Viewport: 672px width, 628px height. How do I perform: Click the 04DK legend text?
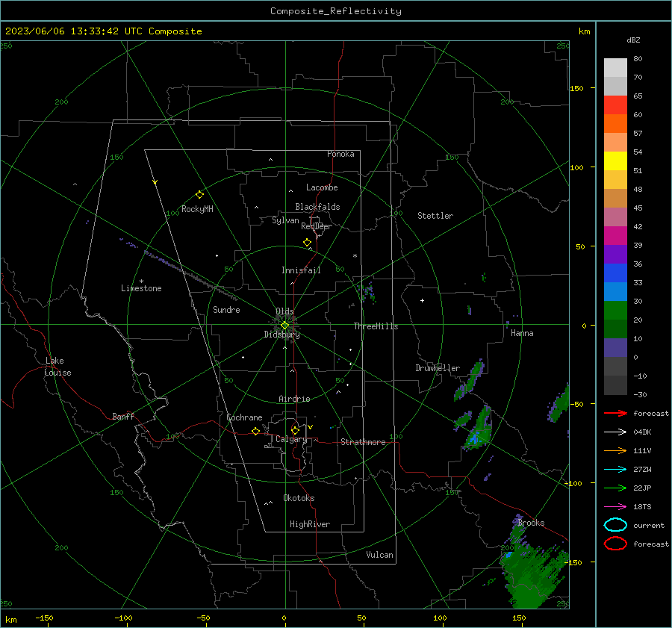point(642,432)
